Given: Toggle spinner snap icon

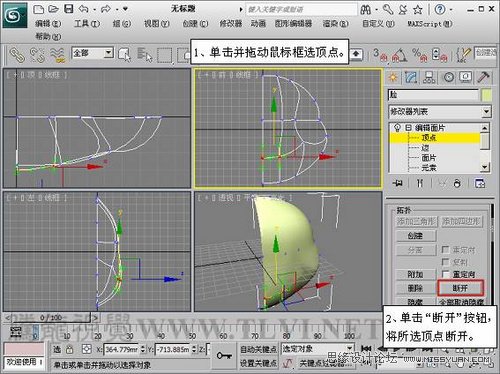Looking at the screenshot, I should point(439,55).
